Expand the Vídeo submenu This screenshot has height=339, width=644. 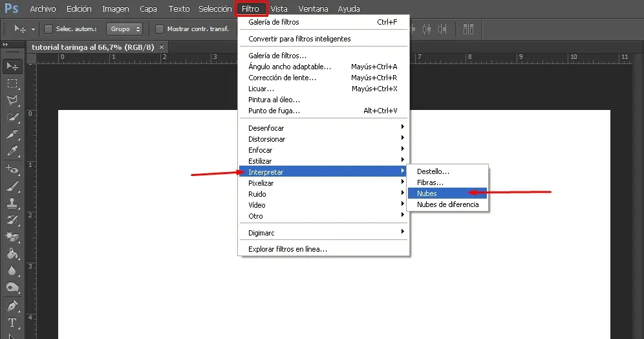(x=402, y=204)
